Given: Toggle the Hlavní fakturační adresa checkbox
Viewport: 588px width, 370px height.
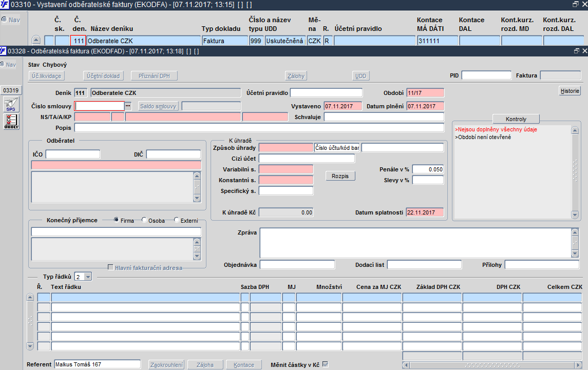Looking at the screenshot, I should pyautogui.click(x=110, y=267).
